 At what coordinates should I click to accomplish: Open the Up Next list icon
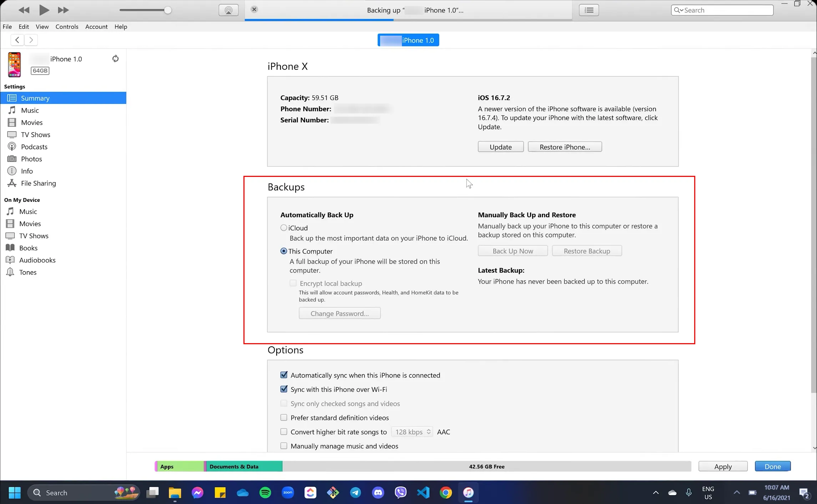pos(589,10)
